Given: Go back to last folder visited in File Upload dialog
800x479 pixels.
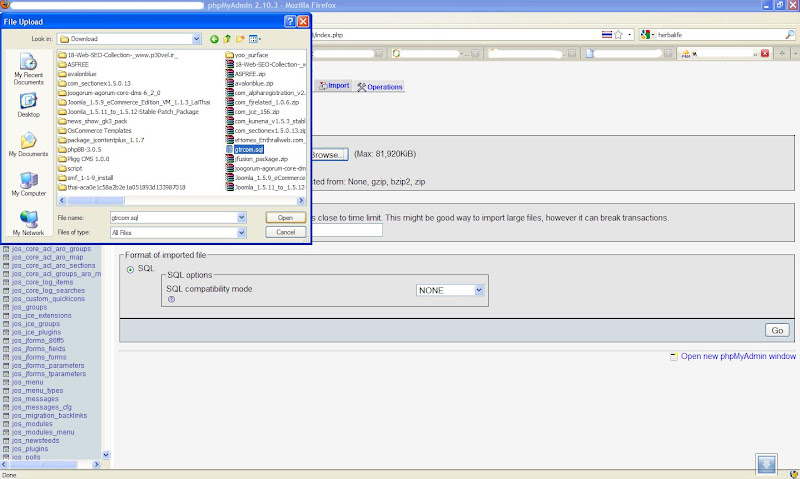Looking at the screenshot, I should 214,39.
